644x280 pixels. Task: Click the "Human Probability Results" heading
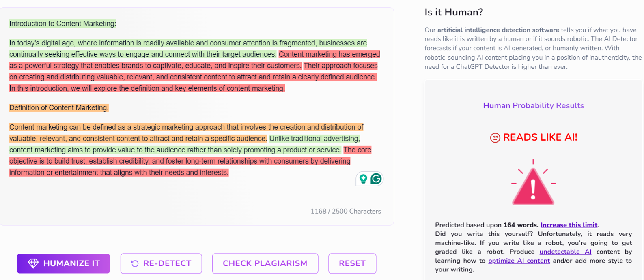click(x=533, y=106)
